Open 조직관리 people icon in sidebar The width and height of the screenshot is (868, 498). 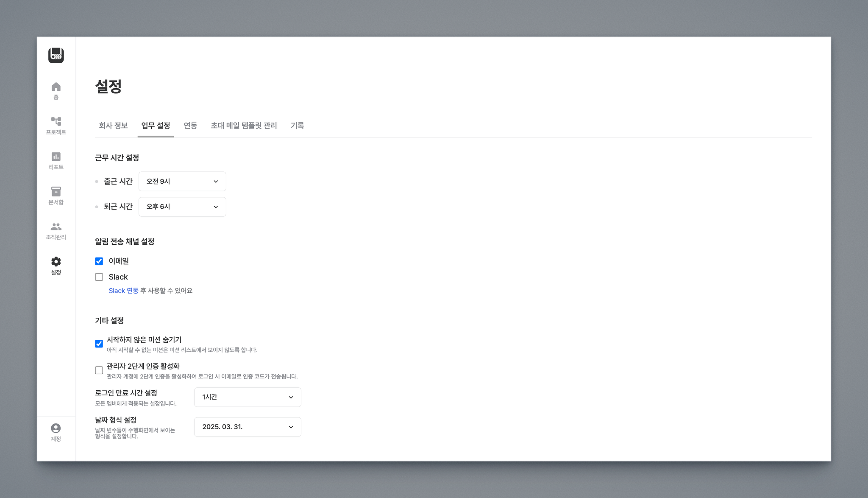(56, 227)
